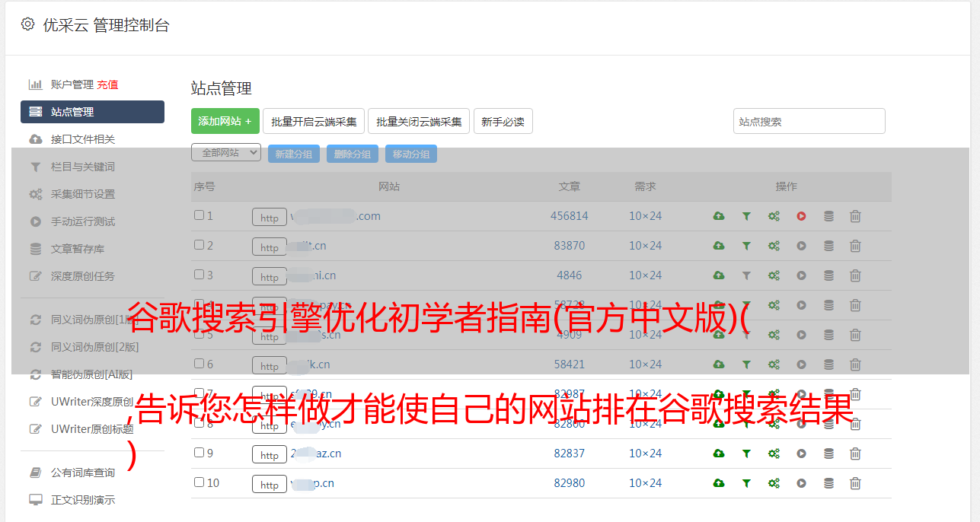Click the green 添加网站 button

tap(225, 121)
